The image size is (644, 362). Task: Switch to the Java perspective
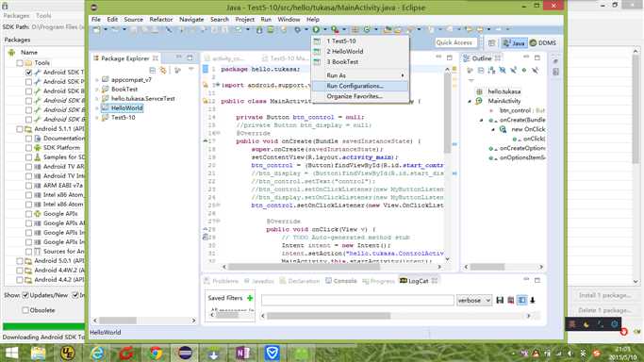pyautogui.click(x=514, y=42)
